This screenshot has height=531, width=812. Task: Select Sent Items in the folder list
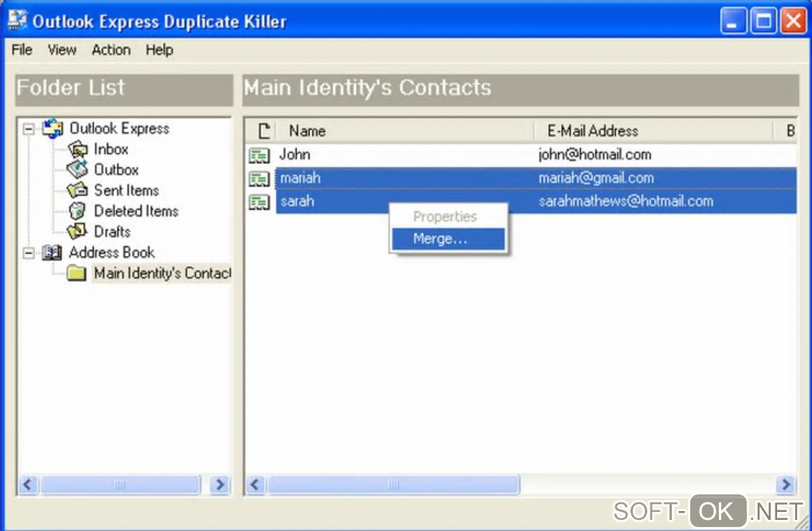(127, 190)
